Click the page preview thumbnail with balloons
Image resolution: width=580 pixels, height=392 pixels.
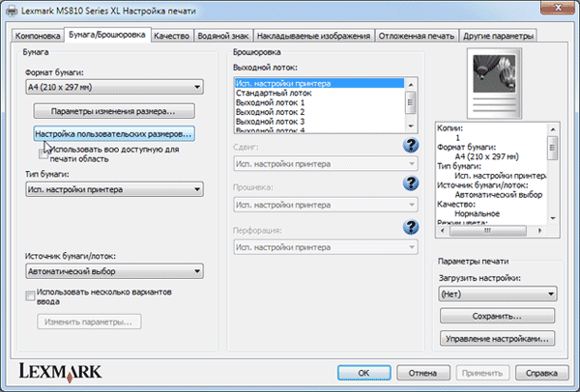coord(495,83)
